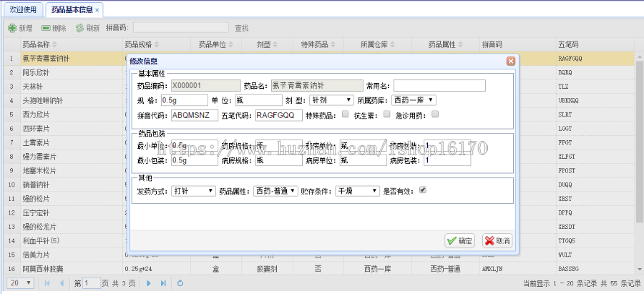Go to last page icon in pager
This screenshot has height=294, width=644.
tap(163, 283)
